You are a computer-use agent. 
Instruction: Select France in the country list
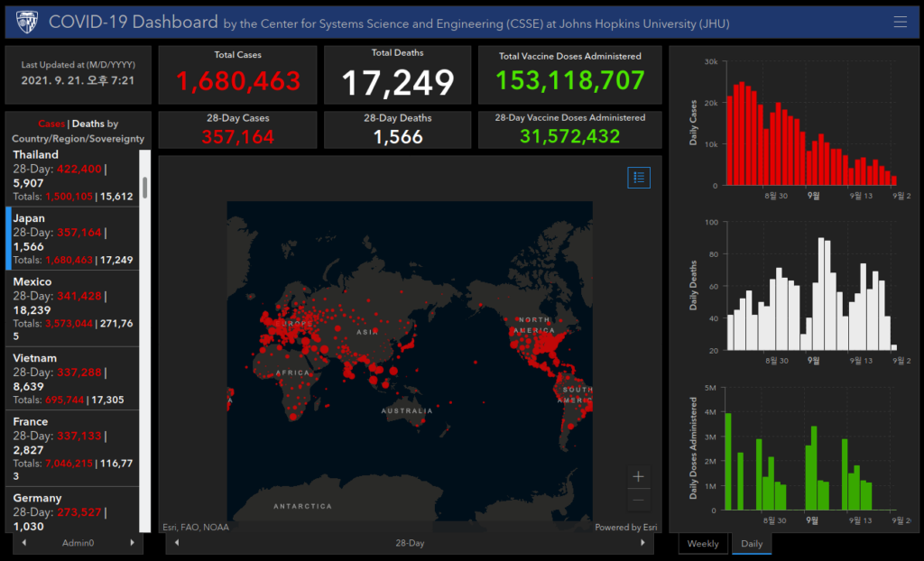tap(72, 448)
